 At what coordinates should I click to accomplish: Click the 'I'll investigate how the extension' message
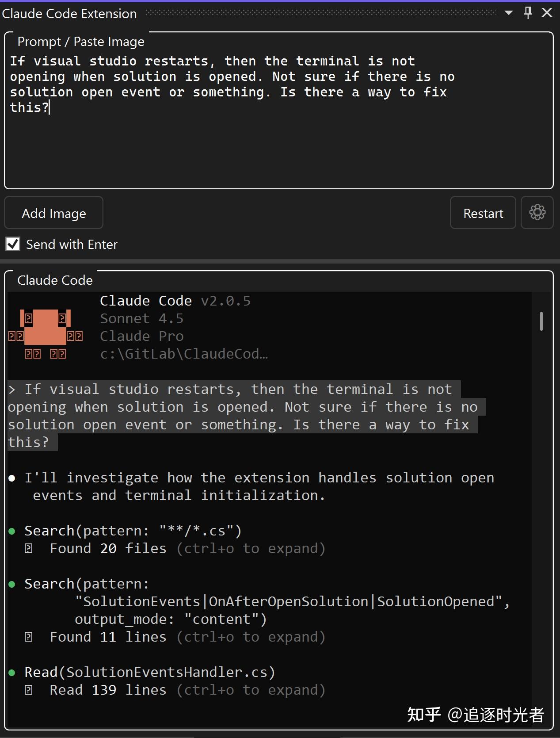point(259,486)
